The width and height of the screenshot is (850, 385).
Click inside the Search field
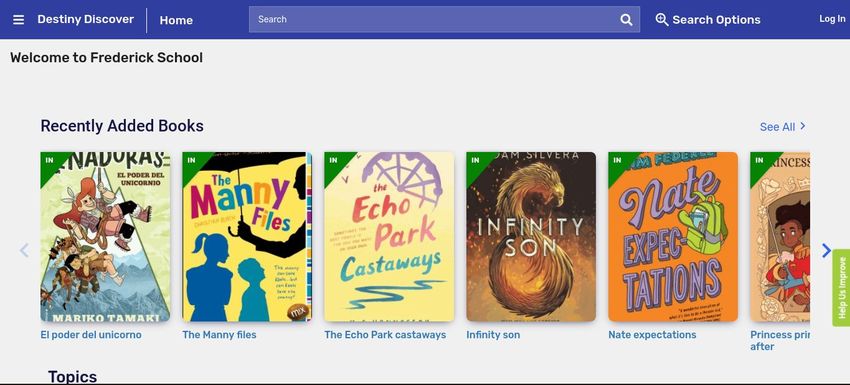(x=434, y=20)
